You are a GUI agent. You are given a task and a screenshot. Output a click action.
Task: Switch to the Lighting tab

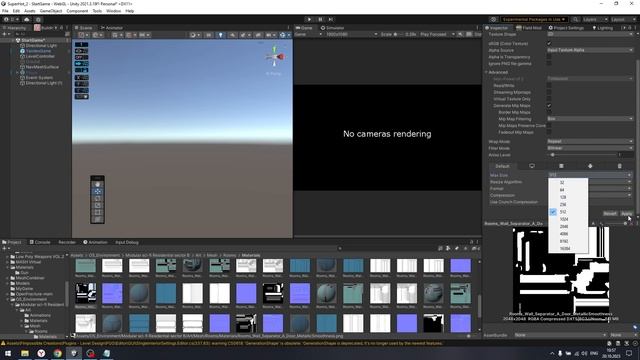pyautogui.click(x=602, y=28)
